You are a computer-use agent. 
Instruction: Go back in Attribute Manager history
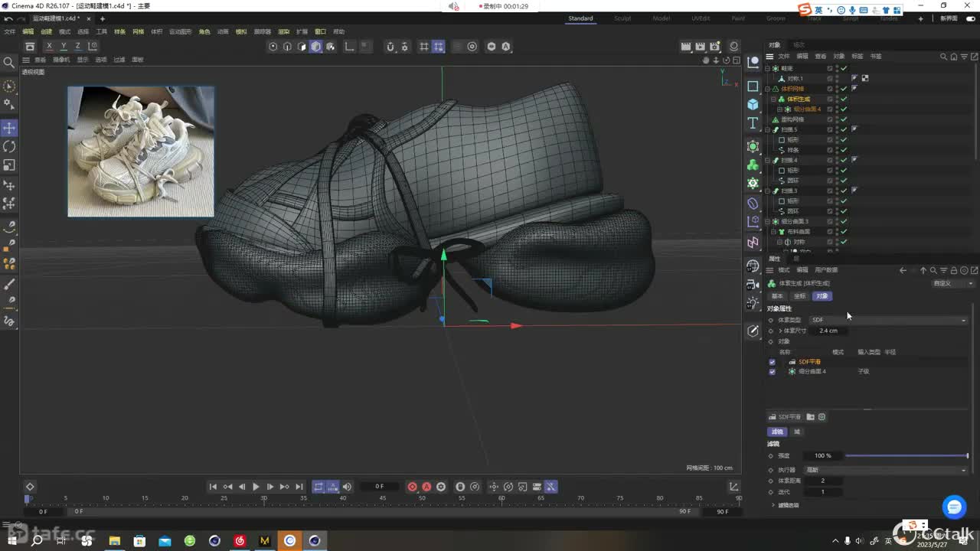pos(903,270)
